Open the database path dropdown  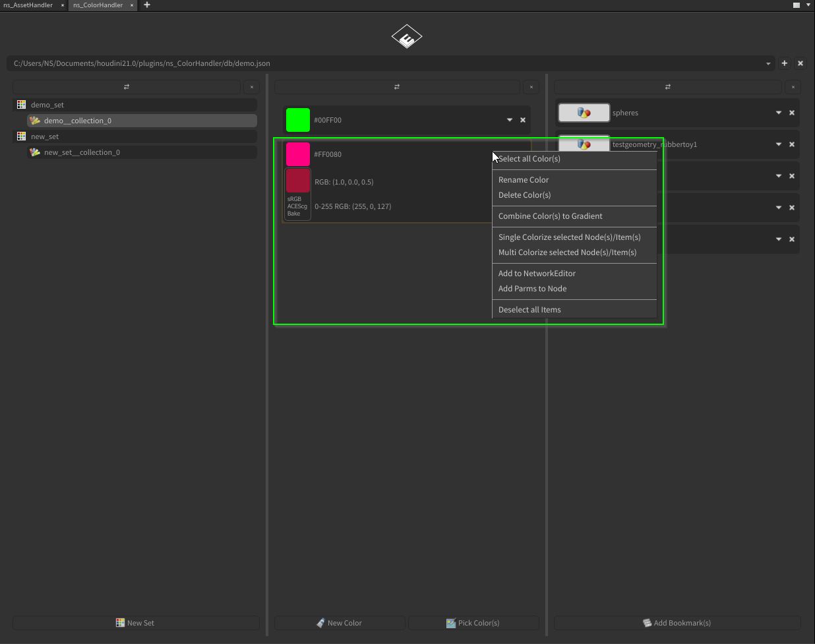point(768,64)
